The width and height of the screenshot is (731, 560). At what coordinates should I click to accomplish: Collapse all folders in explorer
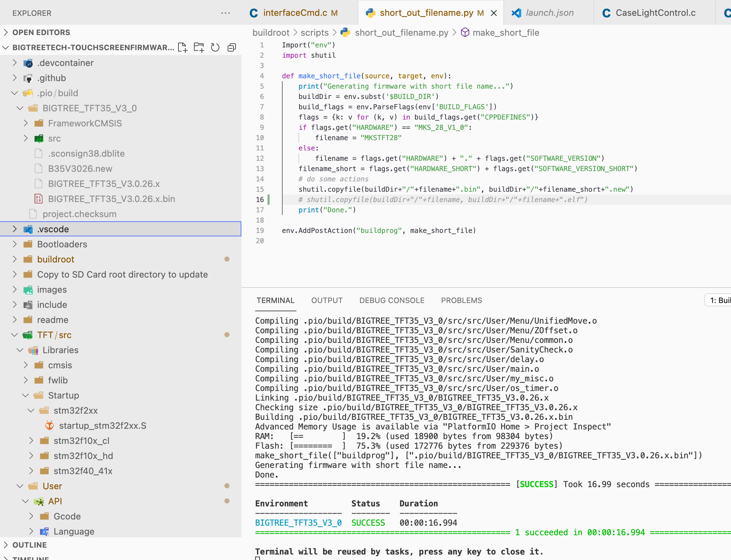click(x=232, y=47)
